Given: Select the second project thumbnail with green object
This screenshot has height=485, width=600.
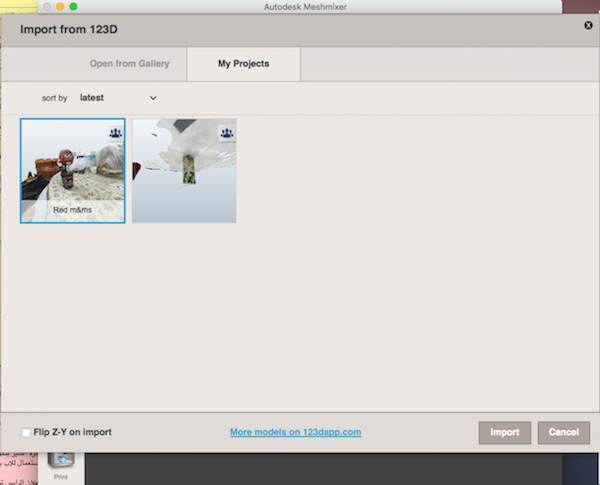Looking at the screenshot, I should (184, 171).
